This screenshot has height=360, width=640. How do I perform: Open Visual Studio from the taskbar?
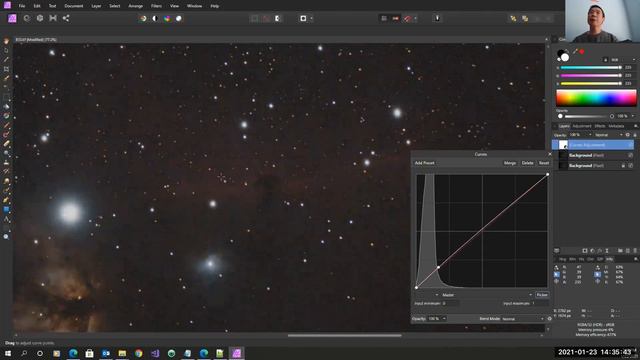pyautogui.click(x=155, y=353)
